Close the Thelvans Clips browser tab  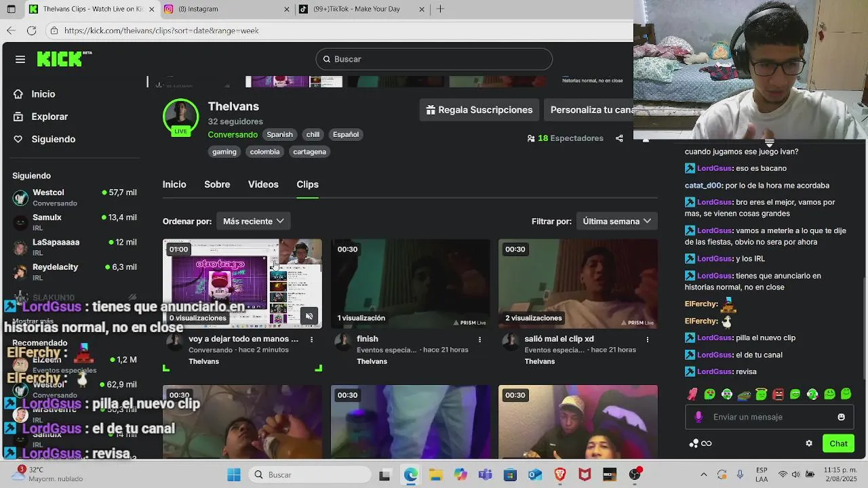(x=151, y=9)
